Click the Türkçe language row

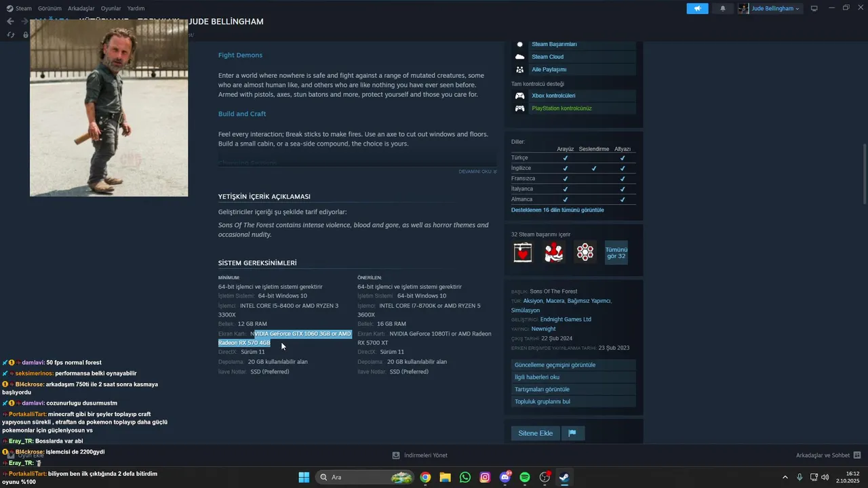(x=574, y=158)
